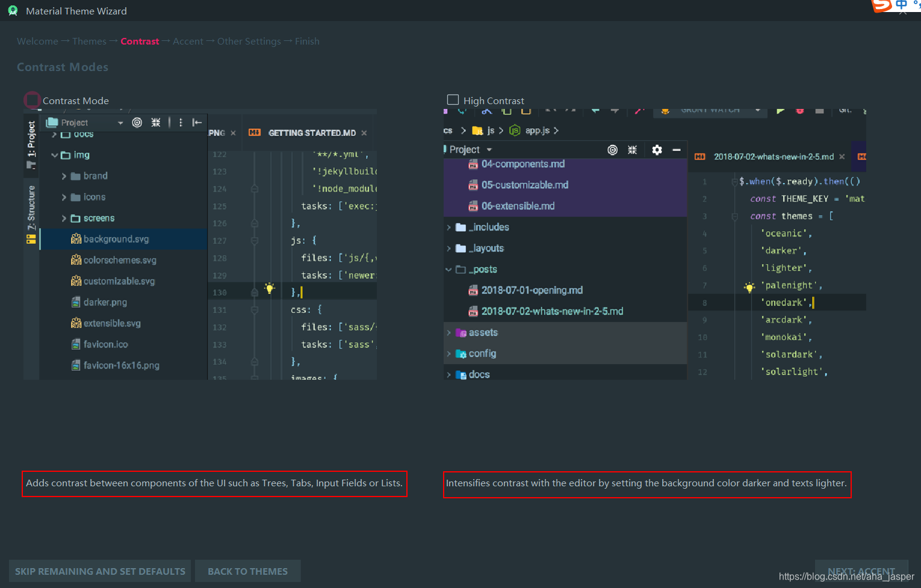
Task: Click Sogou input method icon at top right
Action: (882, 5)
